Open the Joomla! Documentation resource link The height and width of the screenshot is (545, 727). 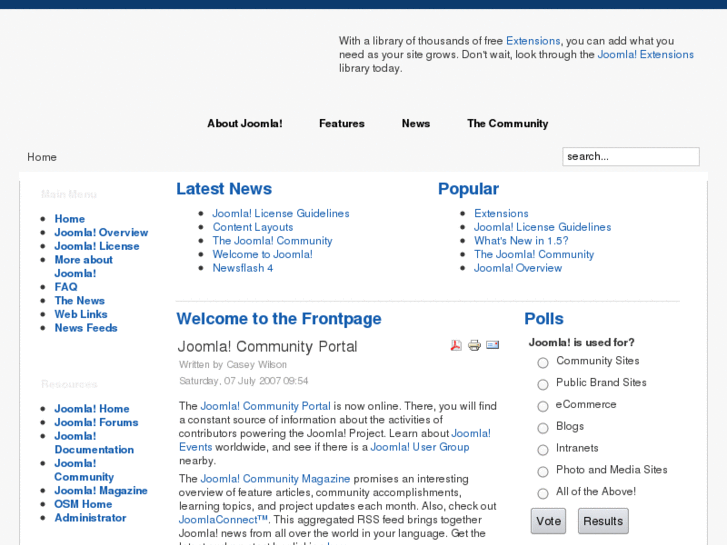point(94,442)
